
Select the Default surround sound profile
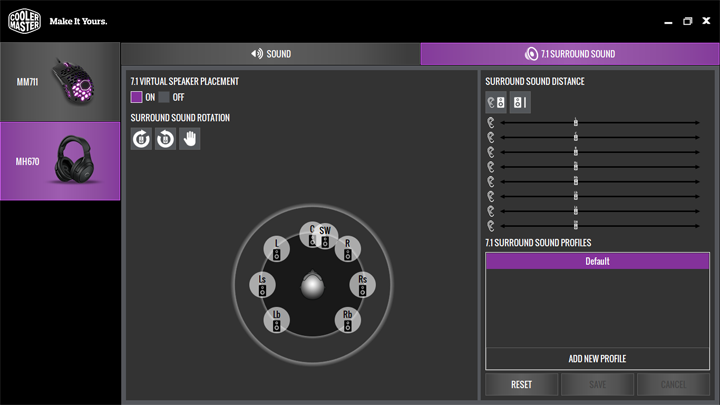(x=598, y=261)
